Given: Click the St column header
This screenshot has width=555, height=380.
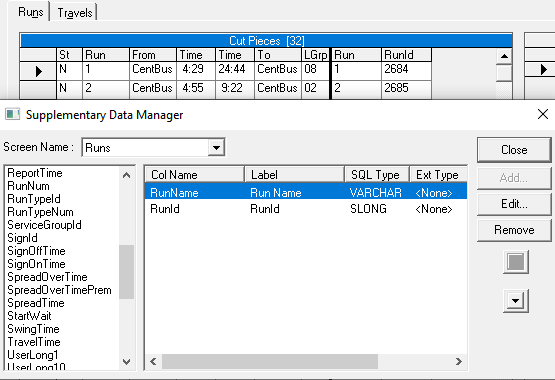Looking at the screenshot, I should (69, 55).
